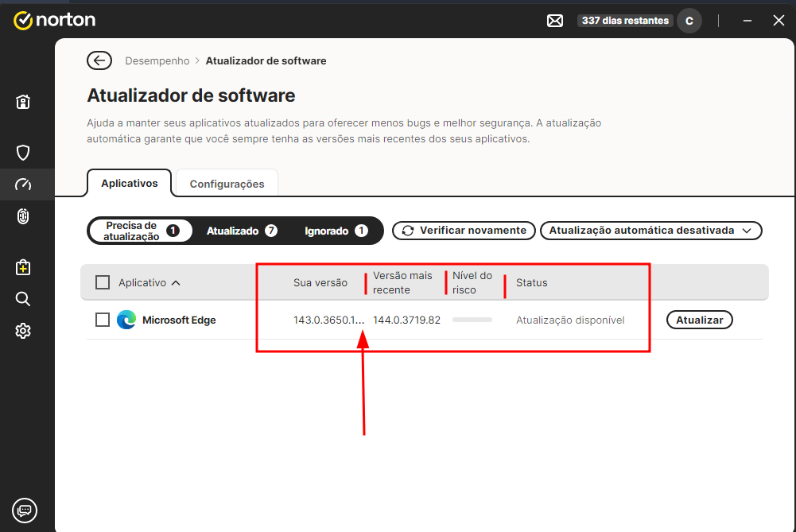Screen dimensions: 796x532
Task: Open the account menu avatar C
Action: (x=689, y=21)
